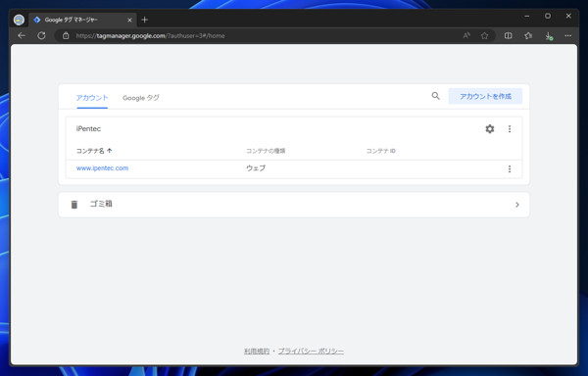The image size is (588, 376).
Task: Select the Google タグ マネージャー browser tab
Action: 82,20
